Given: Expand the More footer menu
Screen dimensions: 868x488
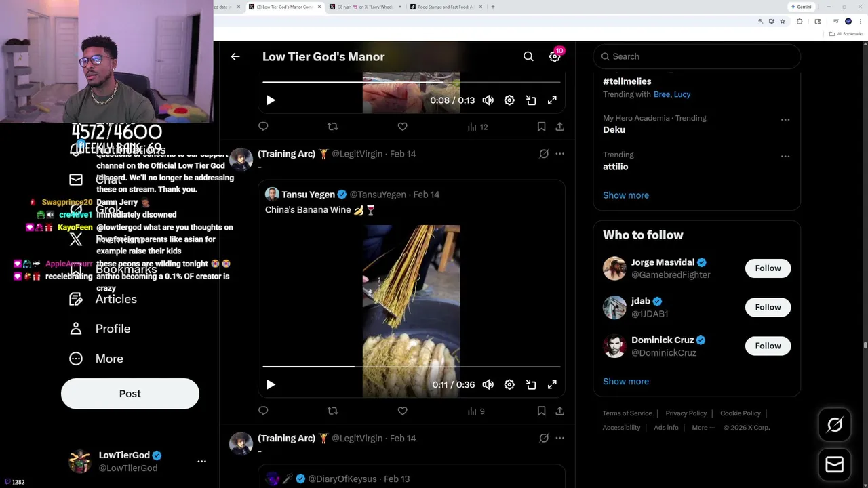Looking at the screenshot, I should 703,428.
